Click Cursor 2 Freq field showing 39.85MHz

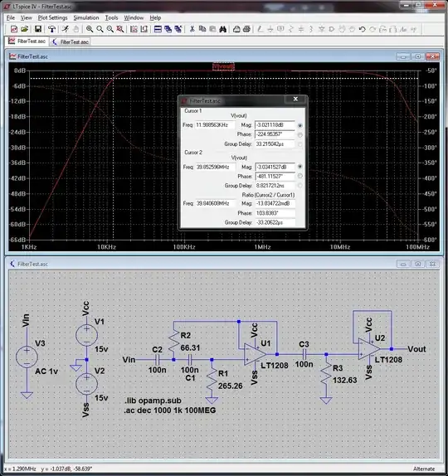coord(216,167)
